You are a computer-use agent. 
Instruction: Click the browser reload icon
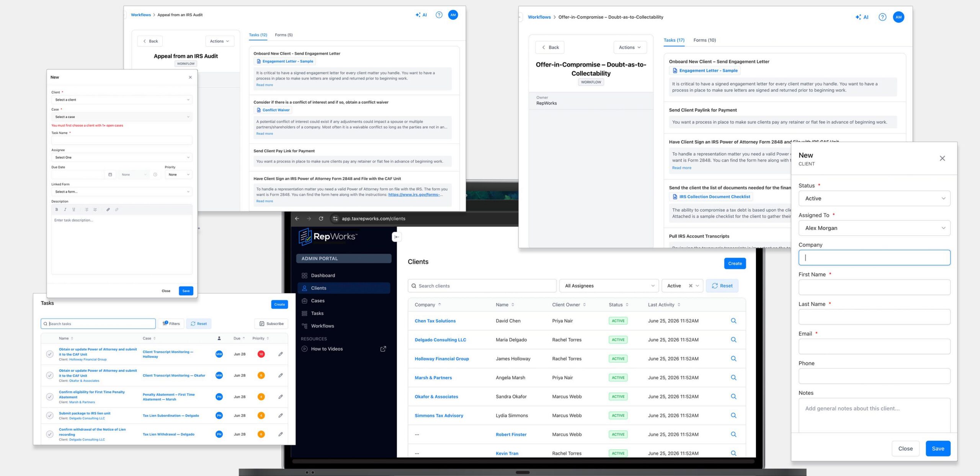[x=321, y=218]
